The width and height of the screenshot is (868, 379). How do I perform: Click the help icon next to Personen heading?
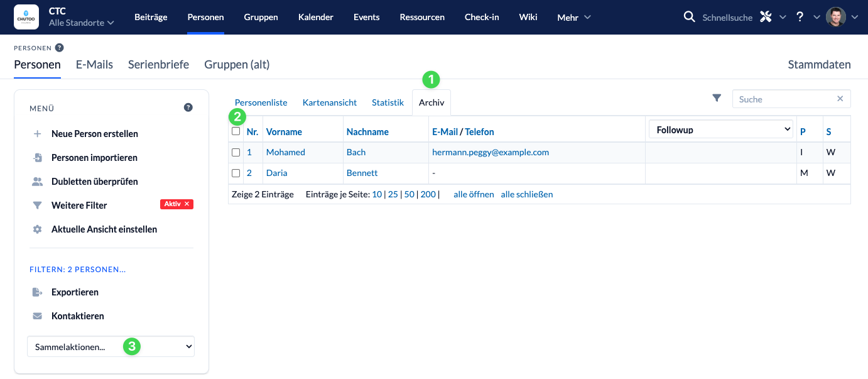(x=59, y=47)
